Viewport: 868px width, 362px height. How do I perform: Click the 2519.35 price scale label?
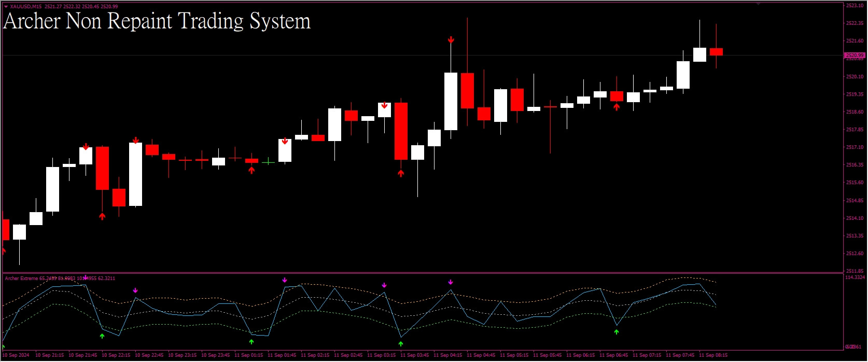pos(855,94)
